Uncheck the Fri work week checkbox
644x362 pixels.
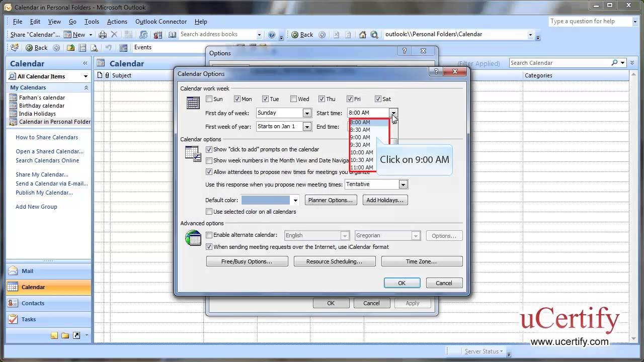click(x=350, y=99)
